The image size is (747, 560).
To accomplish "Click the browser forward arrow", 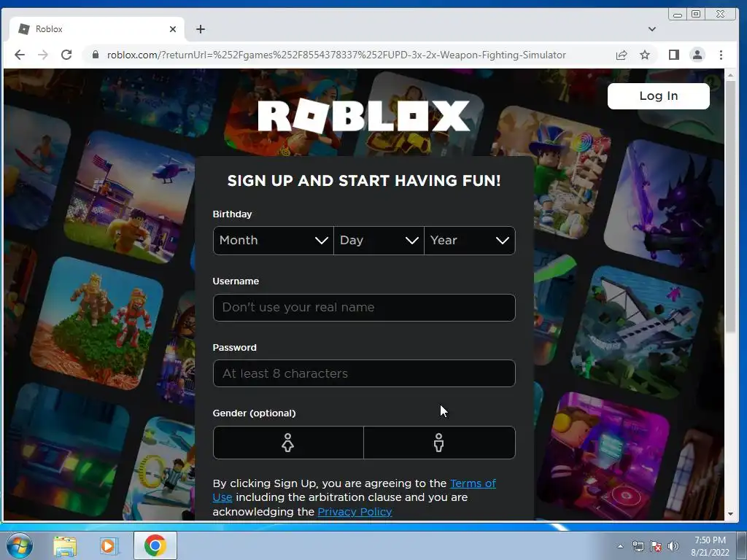I will pyautogui.click(x=43, y=55).
